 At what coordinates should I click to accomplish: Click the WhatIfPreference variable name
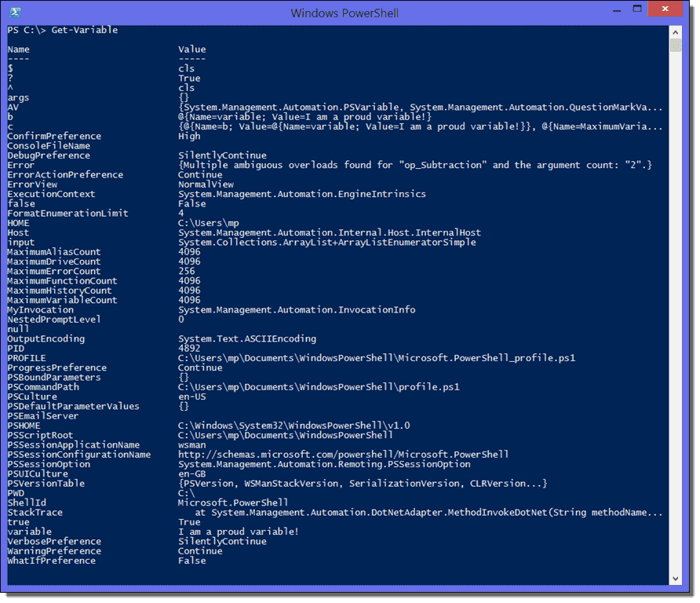51,561
